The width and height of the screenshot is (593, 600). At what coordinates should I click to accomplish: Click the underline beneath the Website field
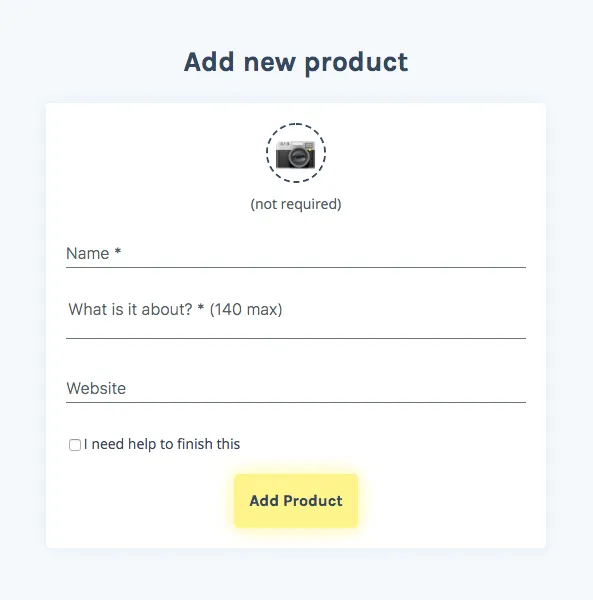(x=296, y=402)
